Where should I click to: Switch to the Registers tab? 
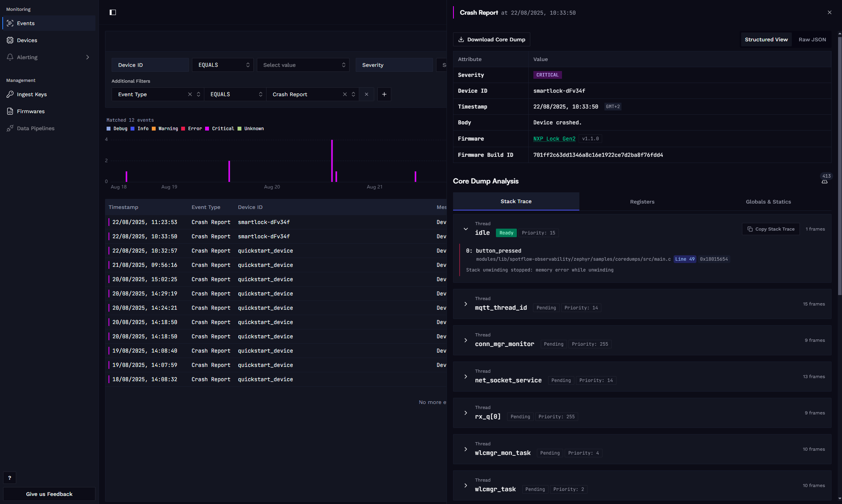click(x=642, y=202)
